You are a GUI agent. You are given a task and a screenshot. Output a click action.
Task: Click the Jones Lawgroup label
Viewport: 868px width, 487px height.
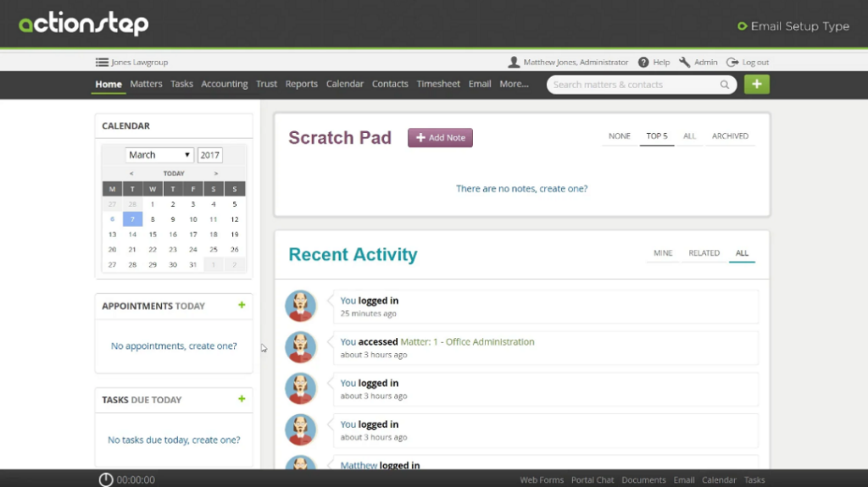(x=140, y=62)
